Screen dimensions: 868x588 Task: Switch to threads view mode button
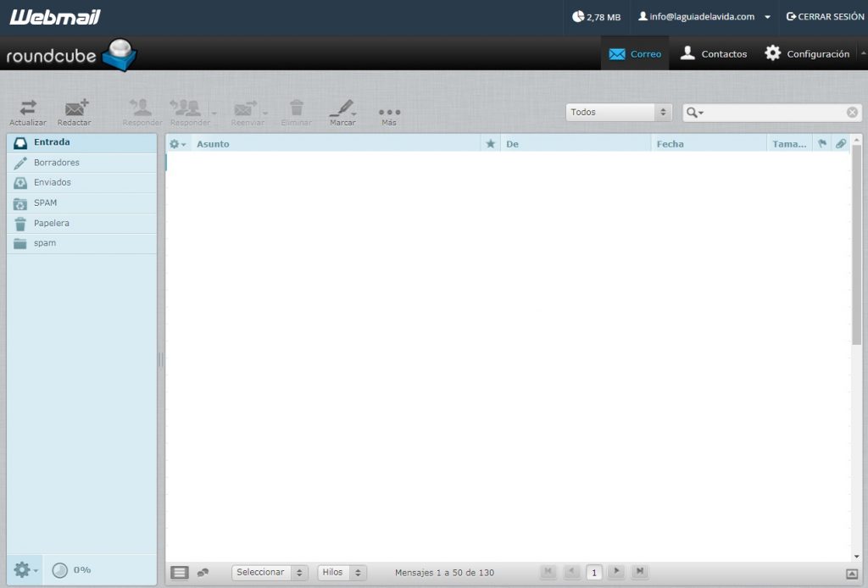pos(203,573)
